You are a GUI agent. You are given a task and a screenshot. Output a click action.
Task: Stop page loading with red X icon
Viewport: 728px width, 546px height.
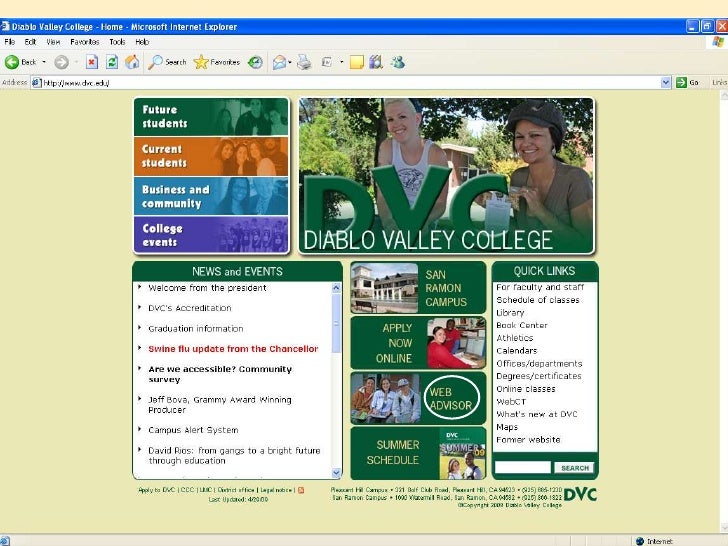click(92, 62)
